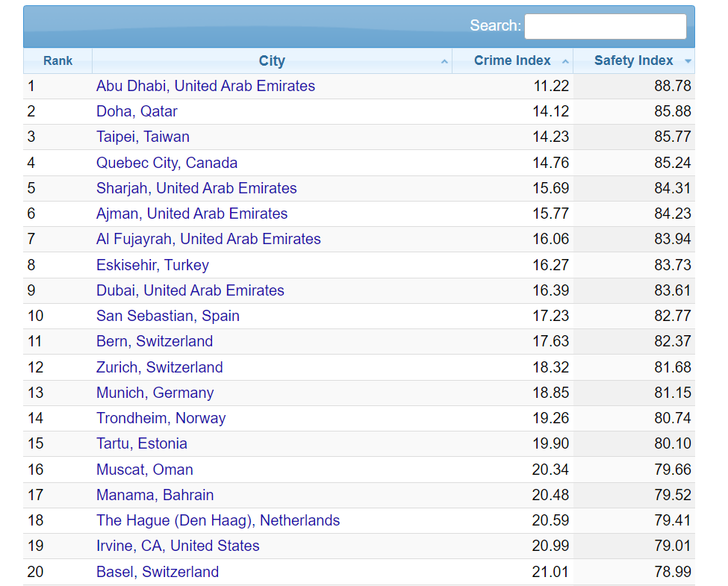Click the Crime Index sort arrow icon
The height and width of the screenshot is (586, 728).
(x=565, y=61)
